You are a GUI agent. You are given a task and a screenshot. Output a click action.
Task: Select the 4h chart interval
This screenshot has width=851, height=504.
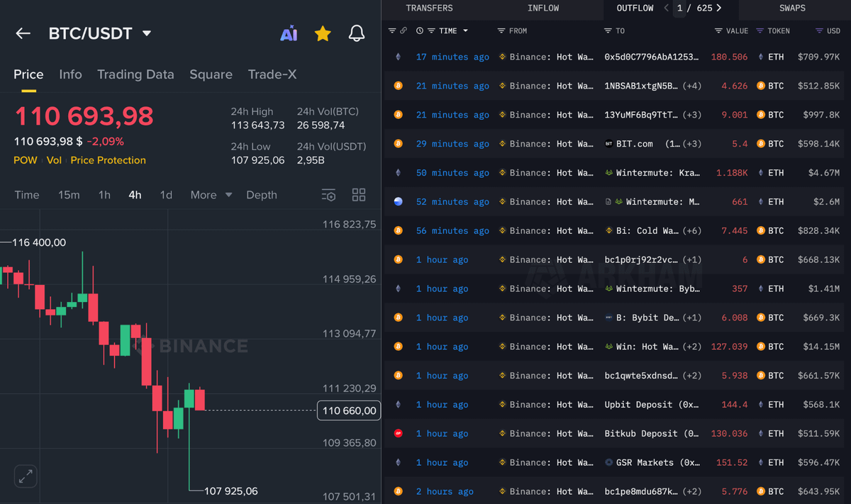click(135, 195)
